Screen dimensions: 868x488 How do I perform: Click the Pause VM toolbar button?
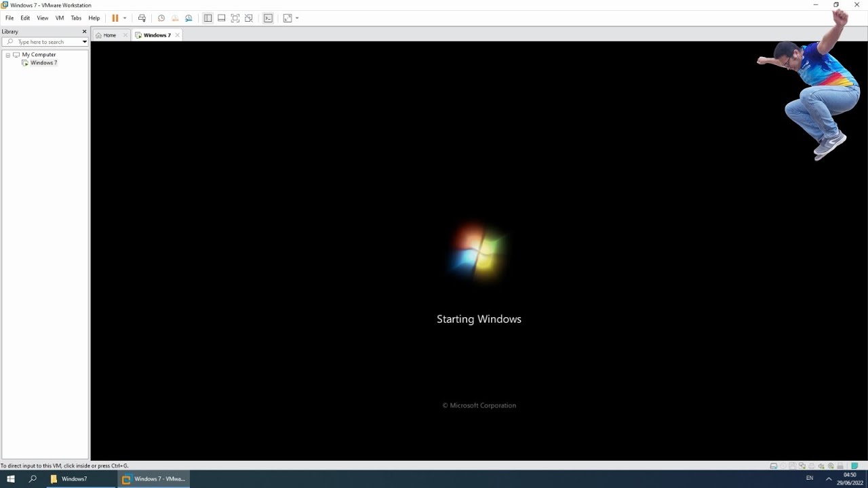pyautogui.click(x=115, y=18)
